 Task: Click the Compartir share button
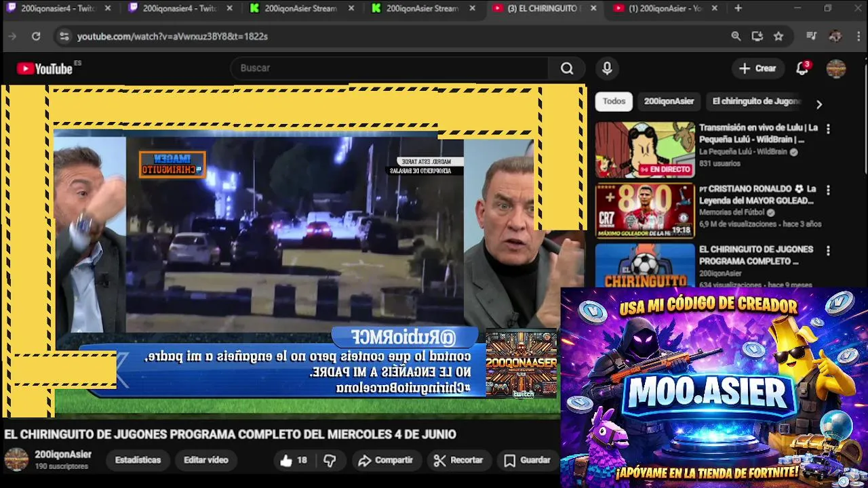(385, 460)
